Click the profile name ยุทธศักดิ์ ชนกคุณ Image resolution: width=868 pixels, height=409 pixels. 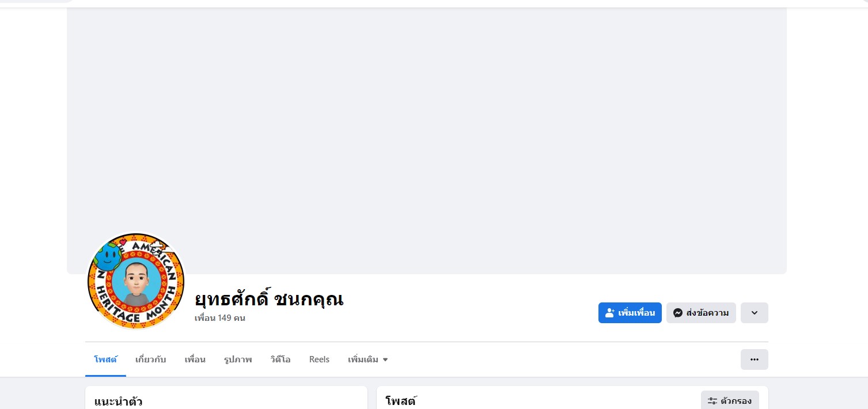pyautogui.click(x=268, y=299)
